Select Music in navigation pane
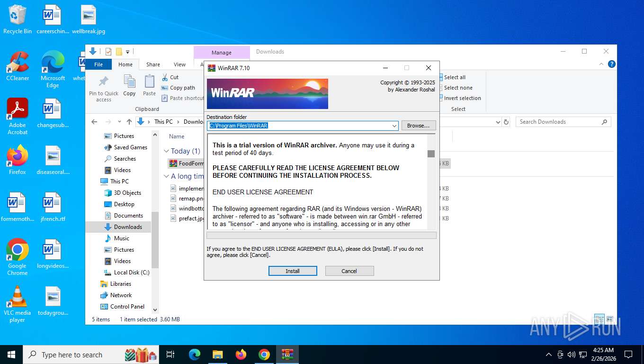644x364 pixels. [x=116, y=238]
